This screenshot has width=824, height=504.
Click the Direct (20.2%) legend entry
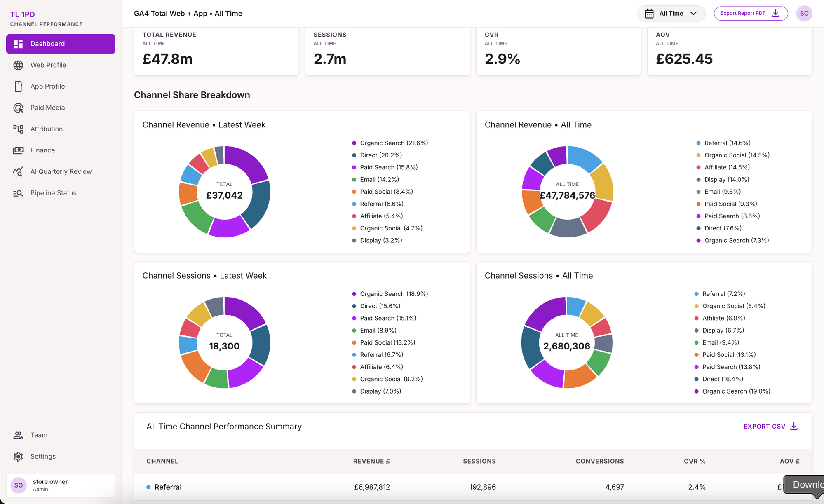[x=377, y=155]
